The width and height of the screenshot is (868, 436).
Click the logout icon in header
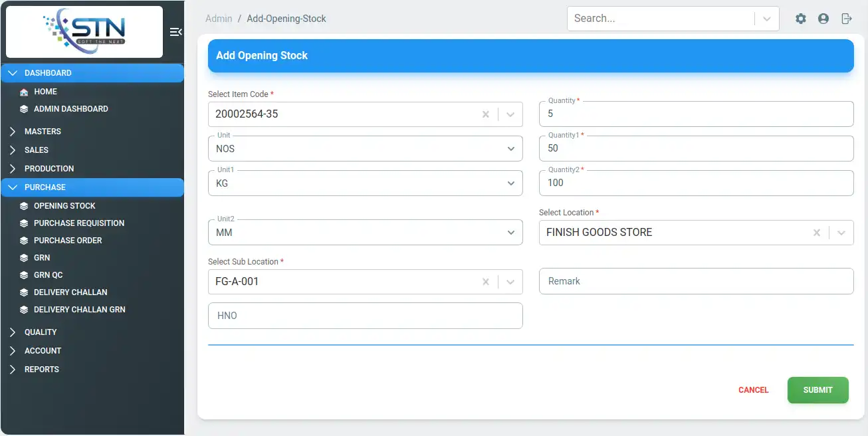[x=846, y=19]
